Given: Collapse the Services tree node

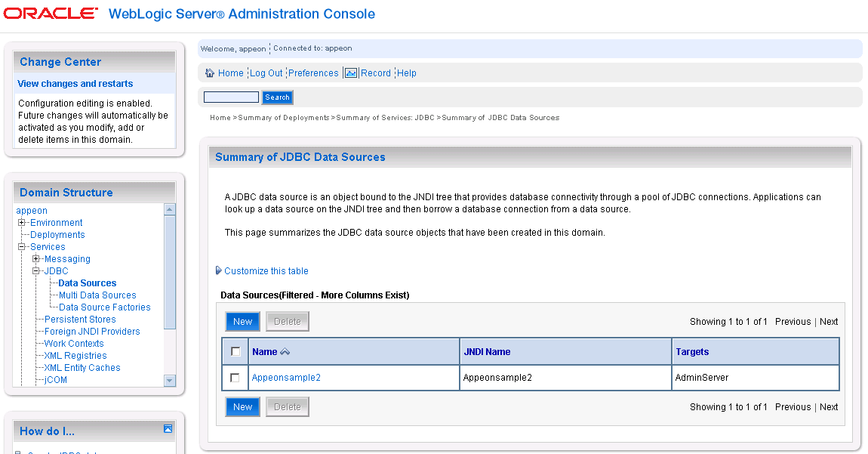Looking at the screenshot, I should (x=22, y=247).
